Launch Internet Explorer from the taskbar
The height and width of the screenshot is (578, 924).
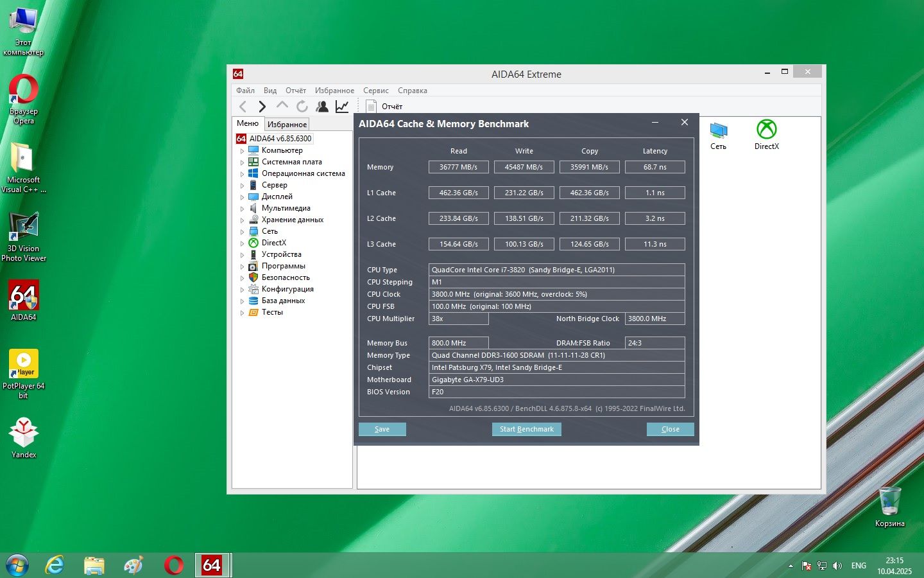[x=55, y=565]
